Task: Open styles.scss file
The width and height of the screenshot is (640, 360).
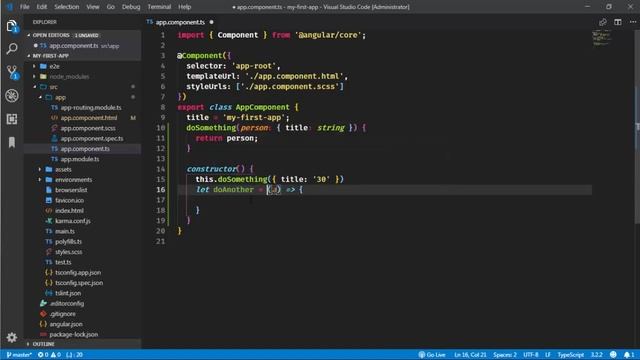Action: (68, 252)
